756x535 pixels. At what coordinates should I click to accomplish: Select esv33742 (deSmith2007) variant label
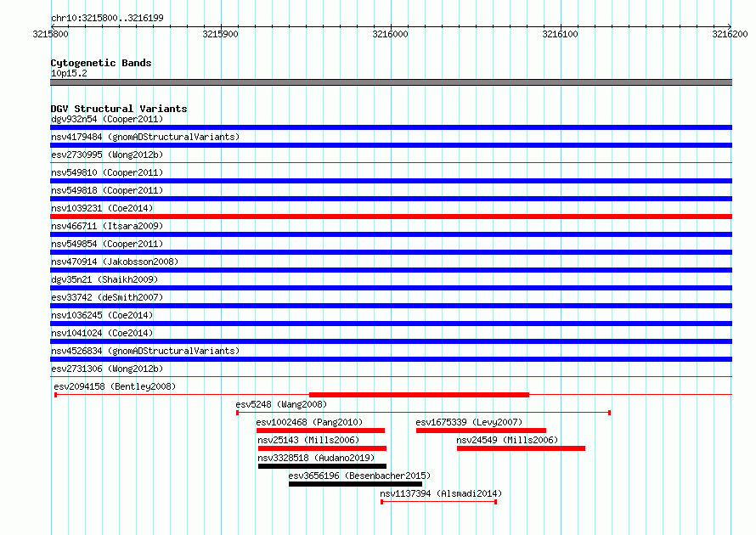tap(107, 297)
